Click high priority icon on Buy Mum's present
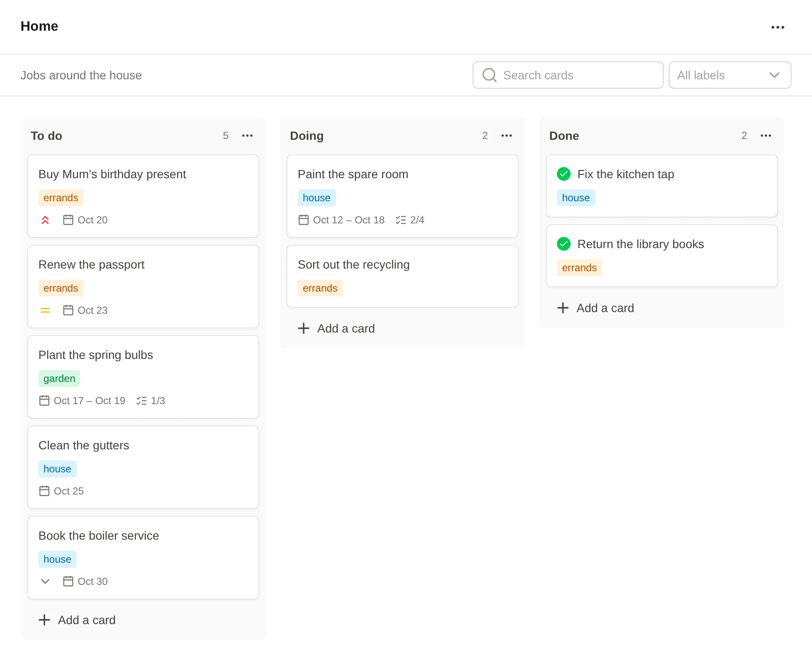The image size is (812, 665). click(45, 220)
